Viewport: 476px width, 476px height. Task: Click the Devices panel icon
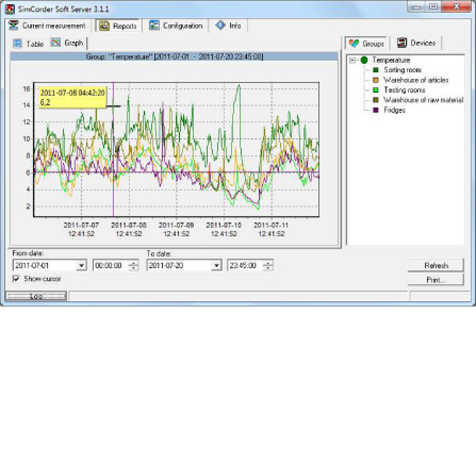[x=402, y=43]
